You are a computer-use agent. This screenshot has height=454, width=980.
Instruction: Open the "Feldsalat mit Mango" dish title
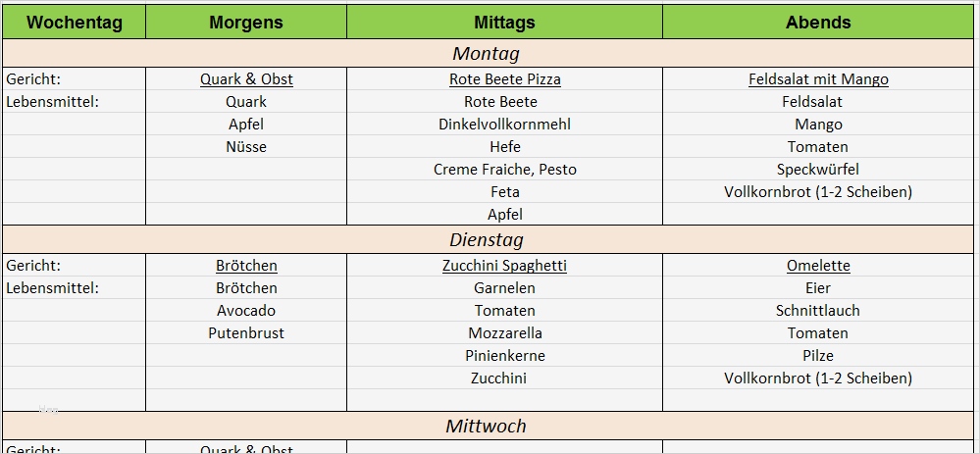818,79
